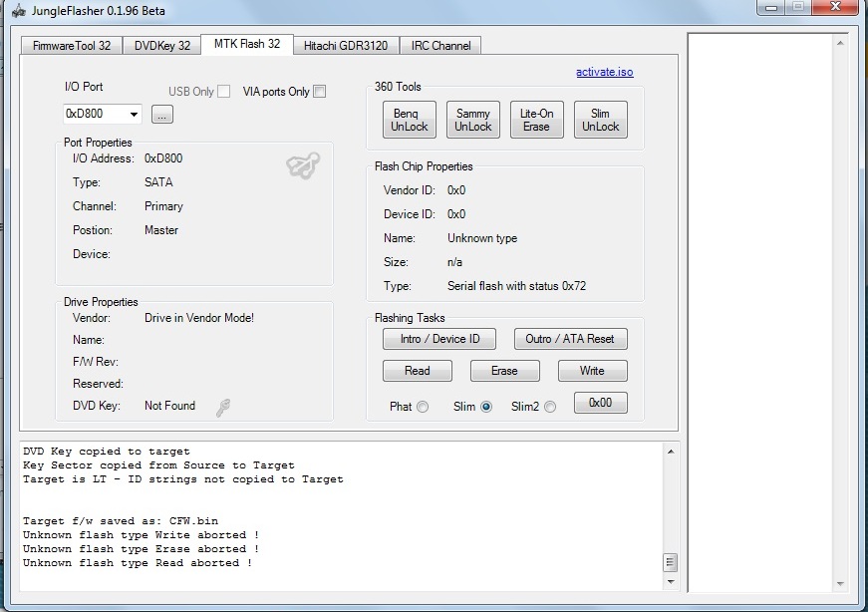The width and height of the screenshot is (868, 612).
Task: Toggle the VIA ports Only checkbox
Action: tap(320, 92)
